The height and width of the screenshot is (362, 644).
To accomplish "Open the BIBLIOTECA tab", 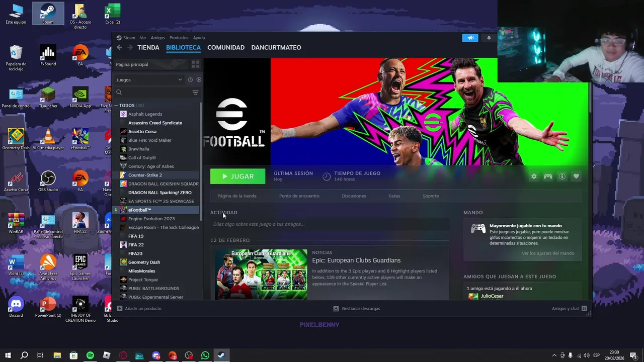I will [183, 47].
